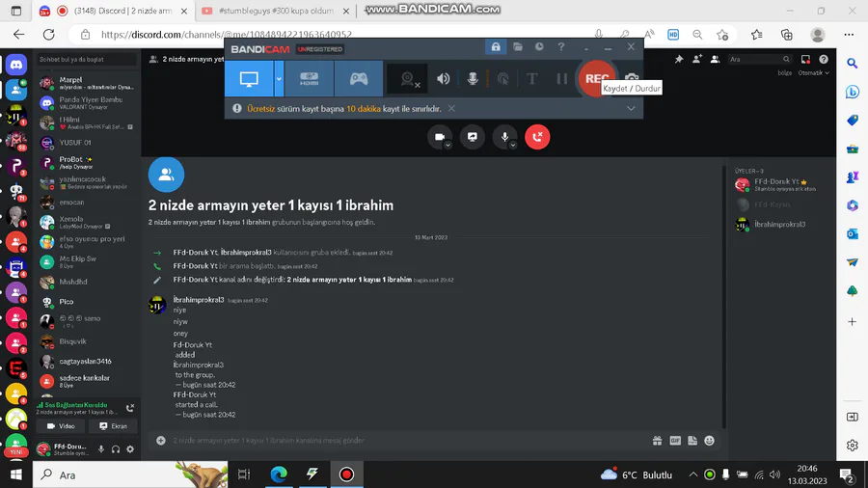Open Windows Start menu

pos(16,474)
